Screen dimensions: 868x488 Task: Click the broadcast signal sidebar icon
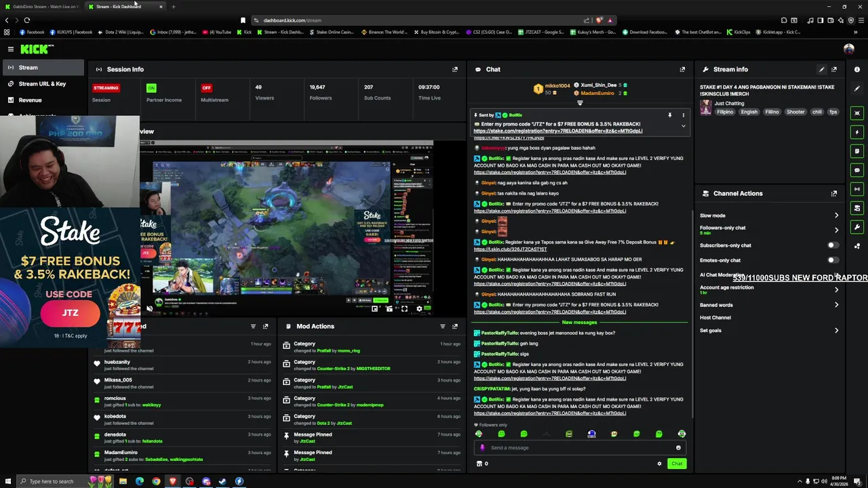click(x=857, y=189)
